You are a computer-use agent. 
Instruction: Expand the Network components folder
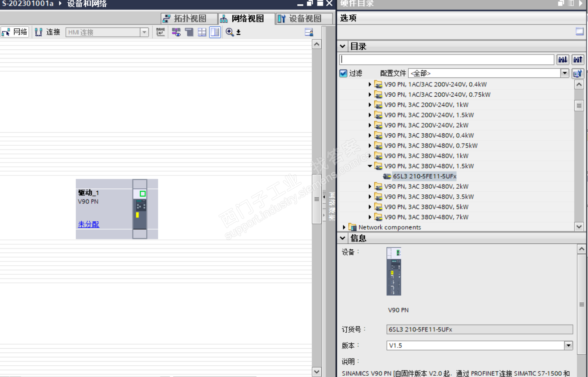[344, 227]
